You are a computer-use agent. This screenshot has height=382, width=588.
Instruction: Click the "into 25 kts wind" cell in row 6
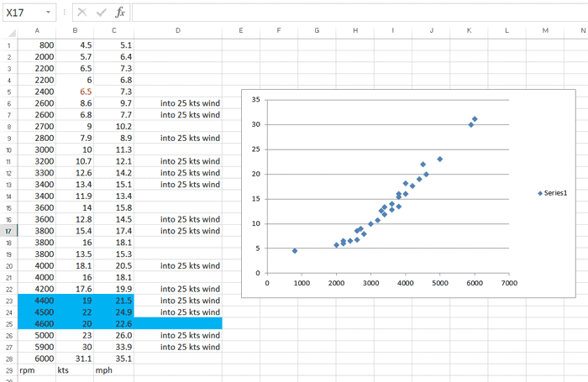pos(190,103)
